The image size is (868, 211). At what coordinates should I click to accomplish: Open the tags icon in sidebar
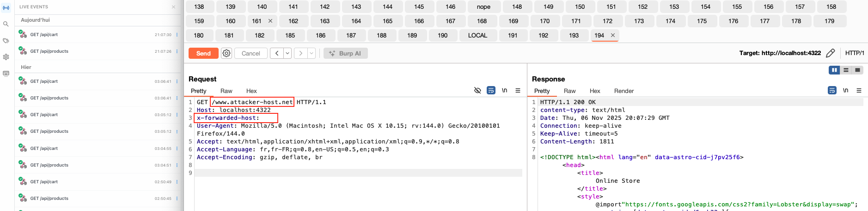click(x=6, y=41)
